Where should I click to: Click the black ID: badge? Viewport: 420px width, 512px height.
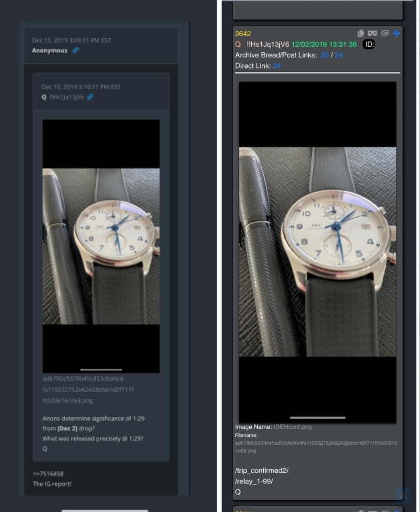click(x=369, y=44)
